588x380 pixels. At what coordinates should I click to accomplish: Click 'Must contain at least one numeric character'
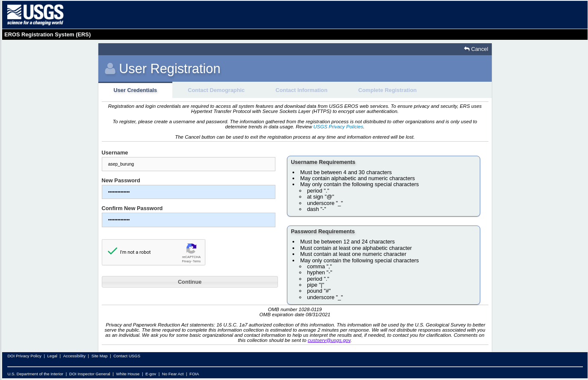353,254
